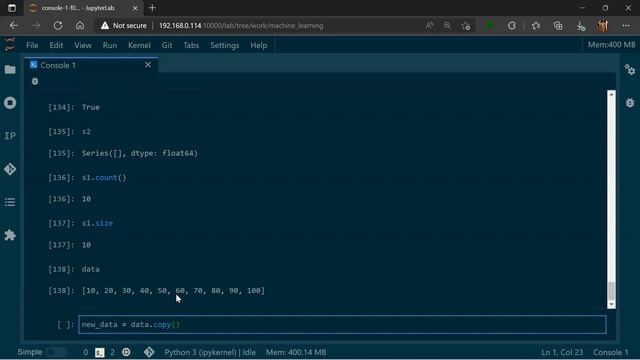Click Mem: 400.14 MB in status bar
The height and width of the screenshot is (360, 640).
(x=296, y=352)
